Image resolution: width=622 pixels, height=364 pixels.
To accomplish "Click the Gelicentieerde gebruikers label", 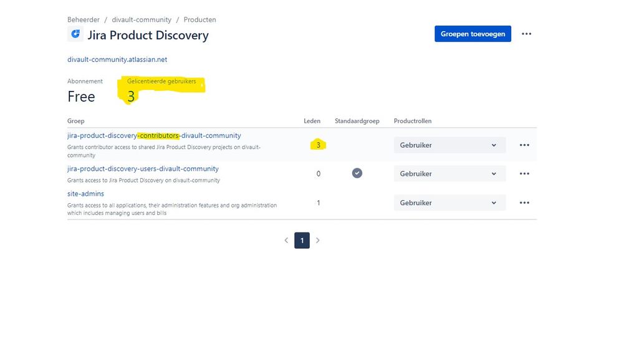I will point(161,81).
